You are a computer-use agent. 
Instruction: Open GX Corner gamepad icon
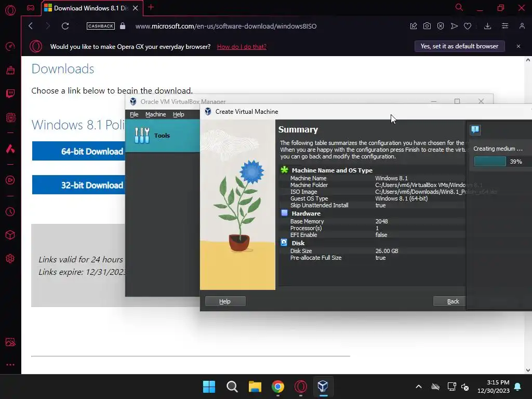(x=31, y=8)
